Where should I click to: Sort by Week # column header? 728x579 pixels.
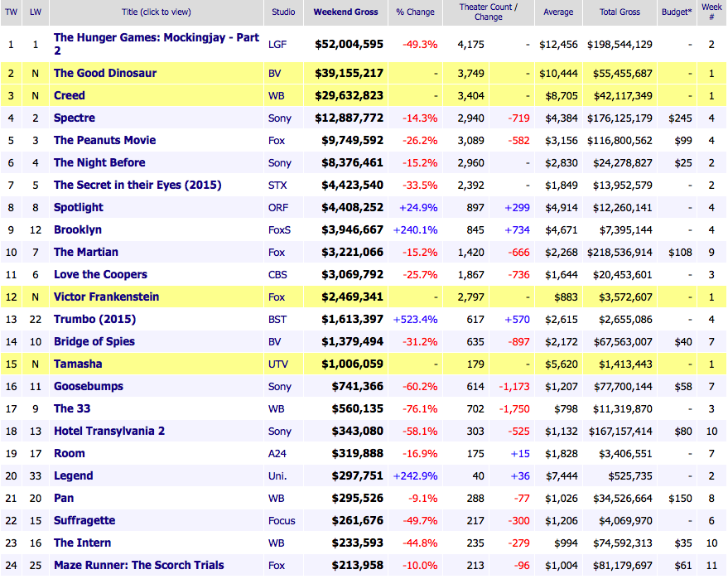pos(711,12)
